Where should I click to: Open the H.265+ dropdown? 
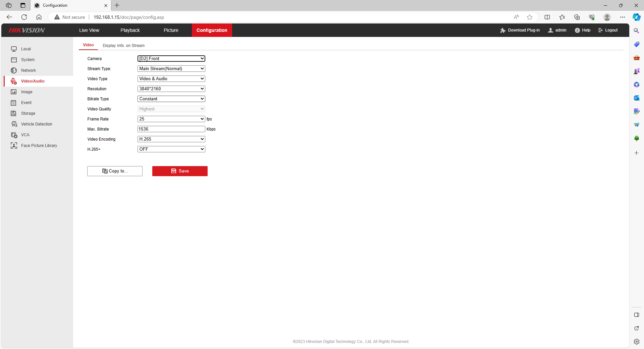(171, 149)
